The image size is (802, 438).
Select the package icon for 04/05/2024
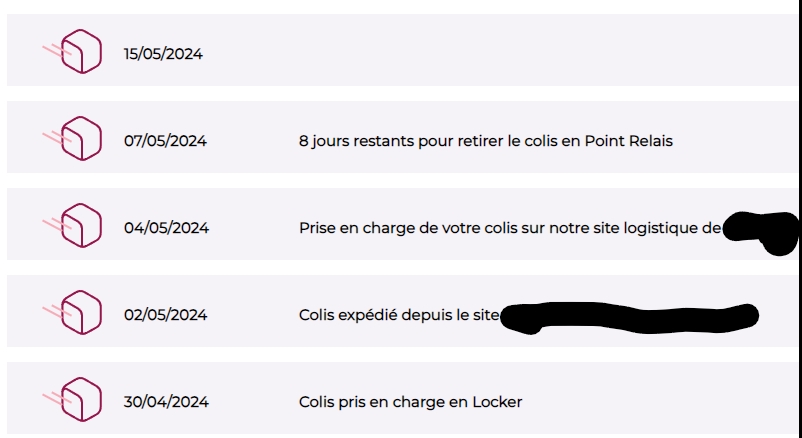point(80,226)
